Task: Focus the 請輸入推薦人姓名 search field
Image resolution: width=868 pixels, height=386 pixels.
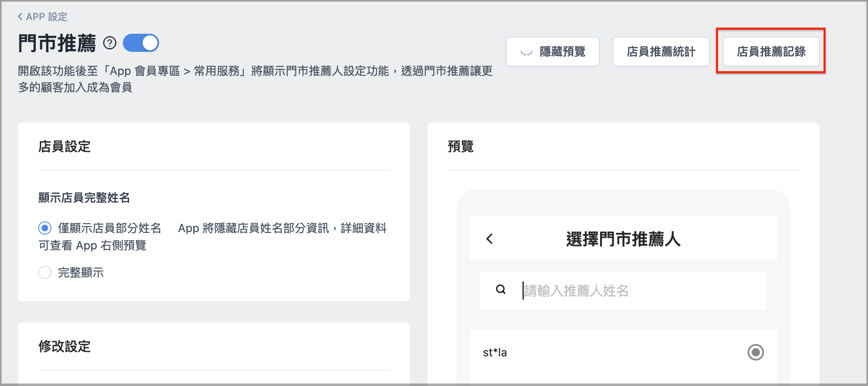Action: (623, 290)
